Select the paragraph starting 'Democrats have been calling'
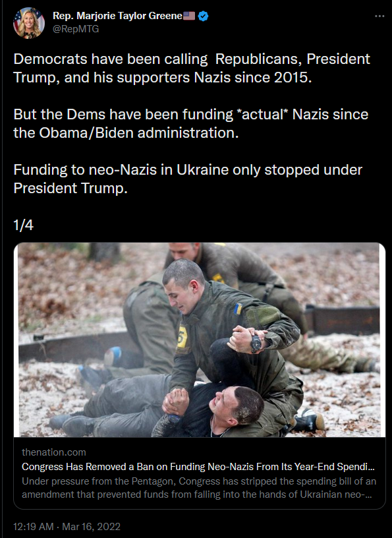The image size is (392, 538). tap(192, 68)
